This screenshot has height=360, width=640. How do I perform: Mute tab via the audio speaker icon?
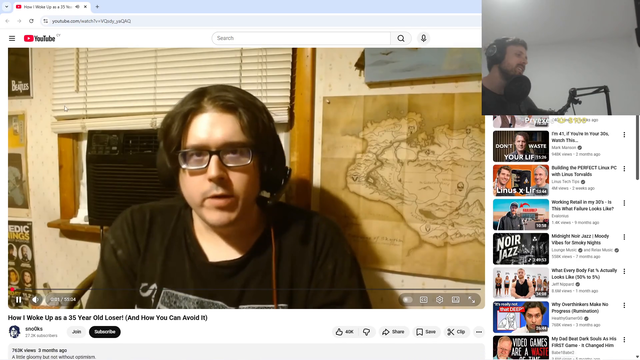click(78, 7)
